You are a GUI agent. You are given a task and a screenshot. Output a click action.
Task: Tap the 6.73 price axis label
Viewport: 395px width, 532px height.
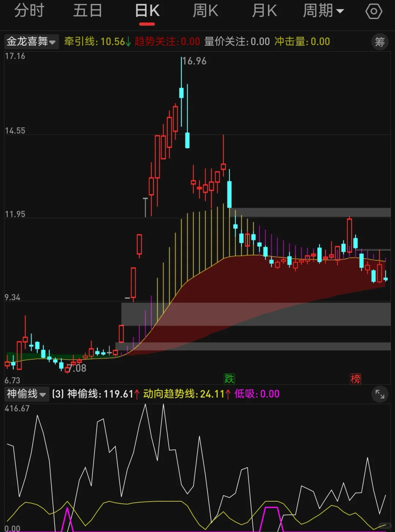tap(12, 380)
